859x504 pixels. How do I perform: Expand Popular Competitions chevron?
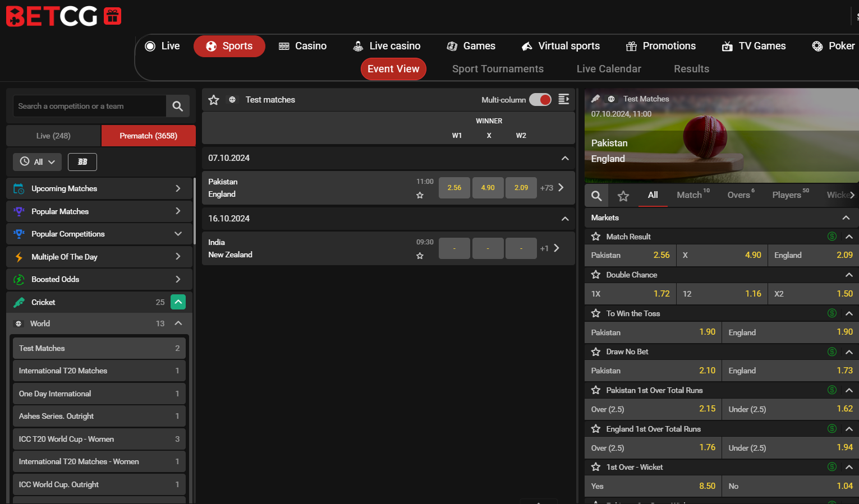(x=178, y=234)
